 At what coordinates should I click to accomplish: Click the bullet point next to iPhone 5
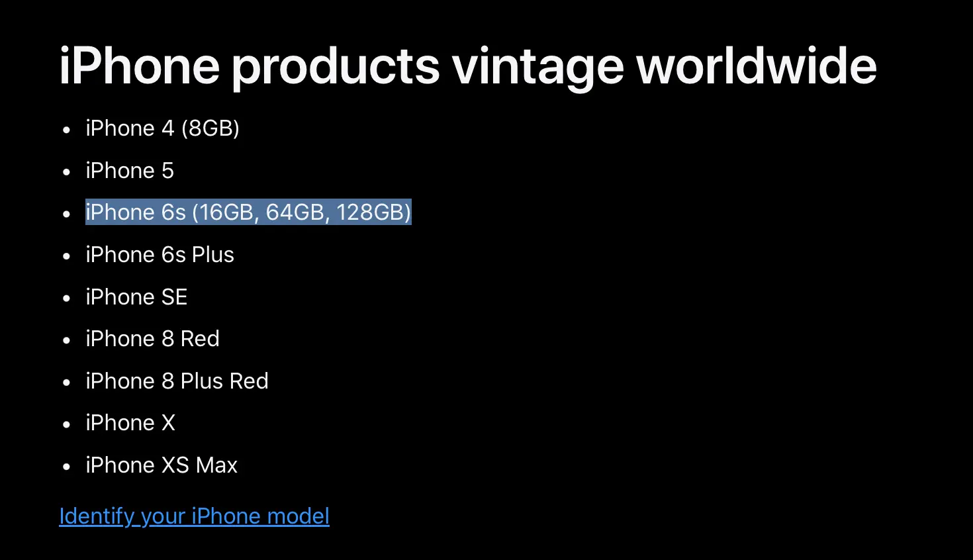66,172
